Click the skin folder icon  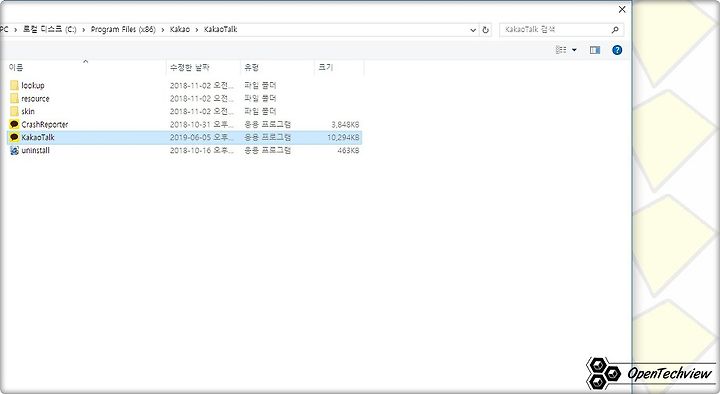click(x=14, y=111)
